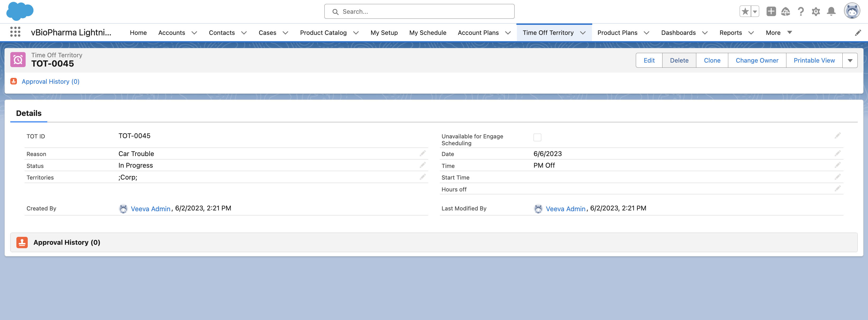Expand more record actions dropdown arrow
This screenshot has width=868, height=320.
click(850, 60)
